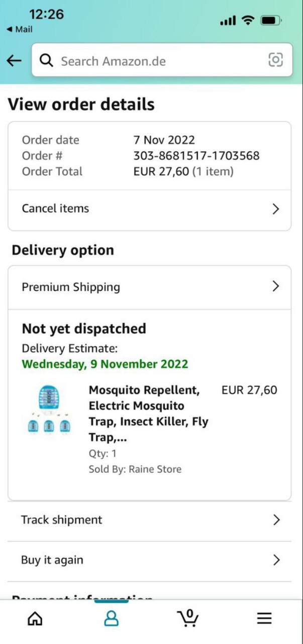Open the Mosquito Repellent product title
Image resolution: width=303 pixels, height=644 pixels.
tap(148, 414)
